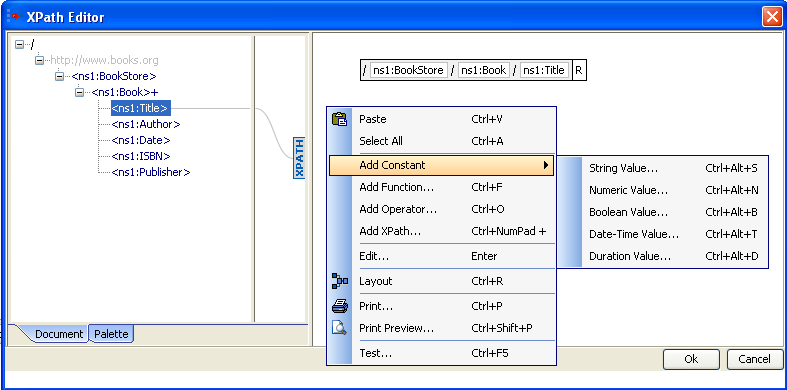Select String Value... in submenu
This screenshot has height=390, width=787.
pos(663,168)
